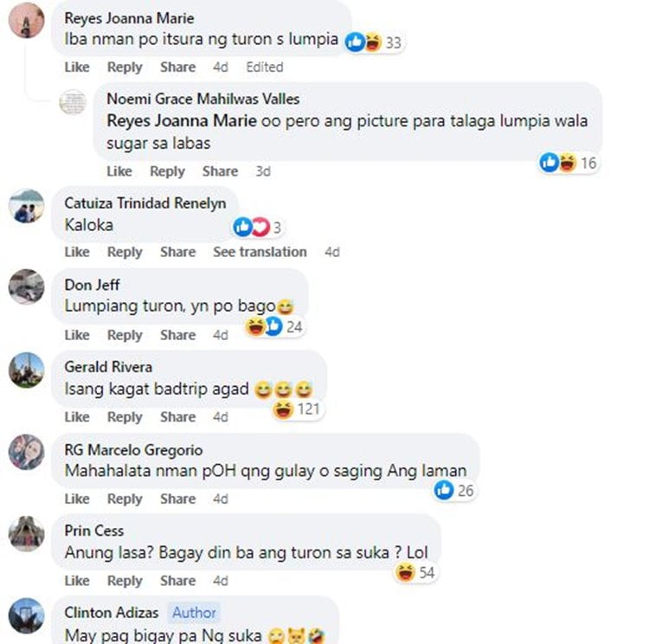649x644 pixels.
Task: Open Gerald Rivera's profile avatar
Action: coord(27,370)
